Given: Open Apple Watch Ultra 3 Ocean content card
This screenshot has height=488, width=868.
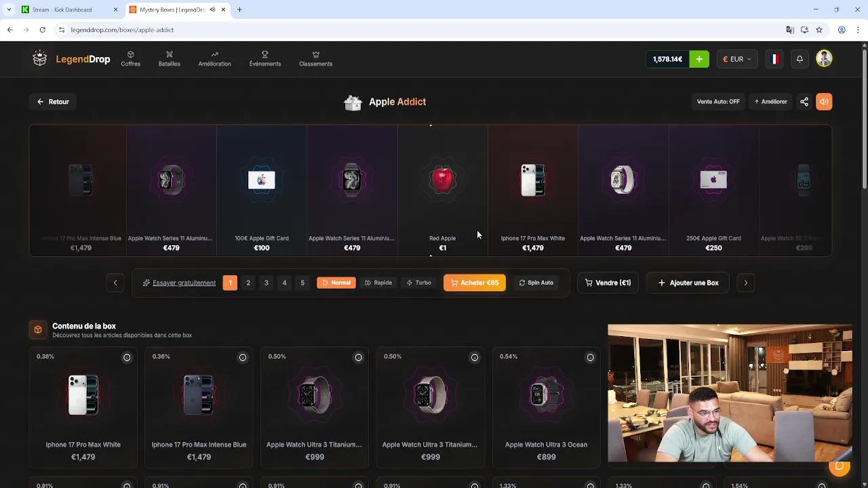Looking at the screenshot, I should [x=546, y=408].
